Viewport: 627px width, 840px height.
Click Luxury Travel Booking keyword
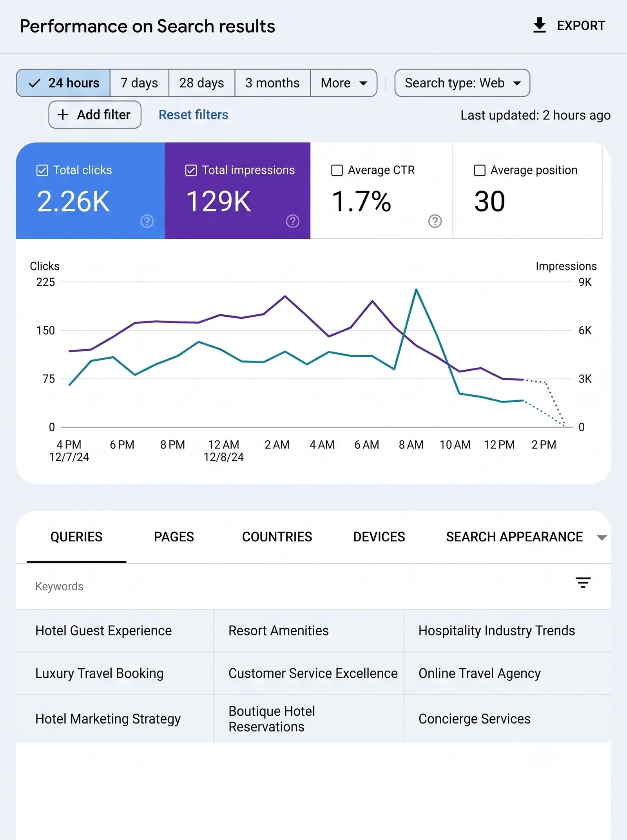pyautogui.click(x=99, y=673)
